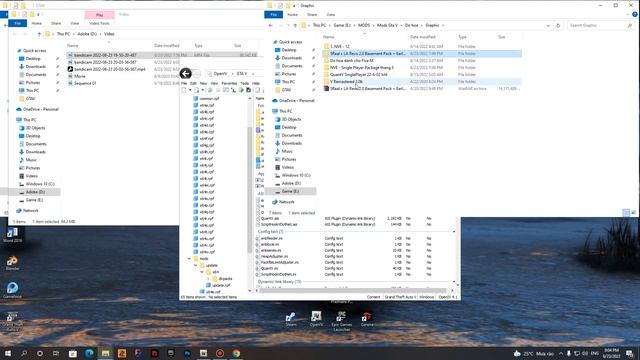Go back in Graphic window navigation
The height and width of the screenshot is (360, 640).
tap(271, 25)
